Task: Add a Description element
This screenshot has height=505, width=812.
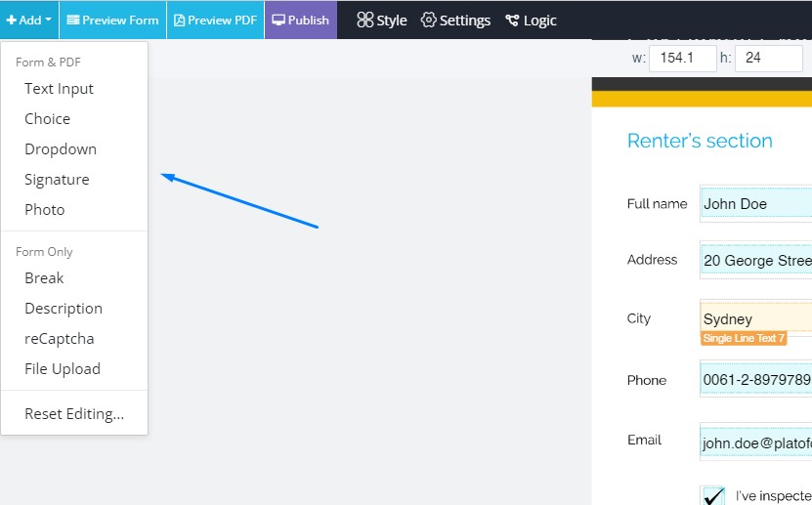Action: (x=64, y=309)
